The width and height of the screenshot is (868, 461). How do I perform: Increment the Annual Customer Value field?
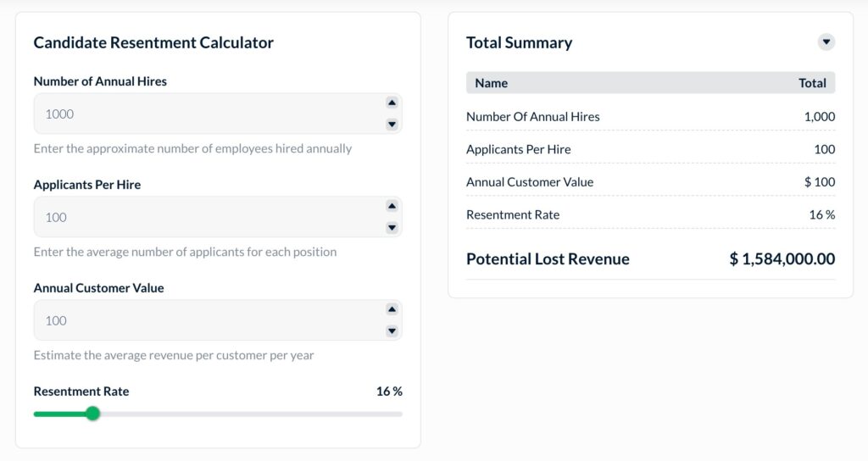click(x=392, y=309)
